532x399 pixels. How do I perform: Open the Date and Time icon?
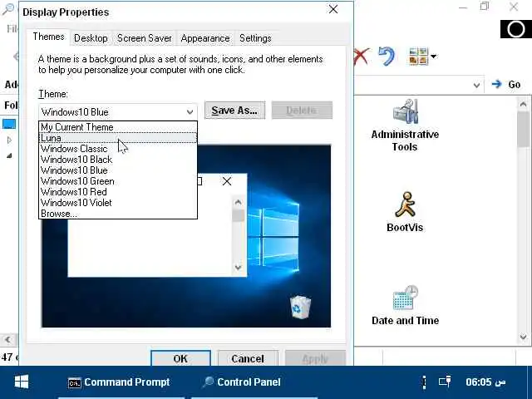coord(405,306)
